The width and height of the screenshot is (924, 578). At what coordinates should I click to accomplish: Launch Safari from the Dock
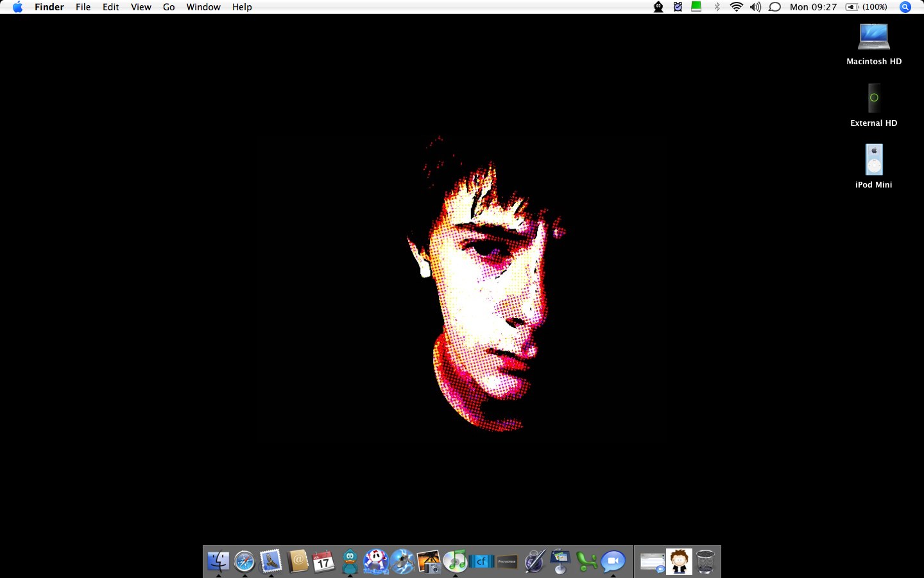(244, 561)
